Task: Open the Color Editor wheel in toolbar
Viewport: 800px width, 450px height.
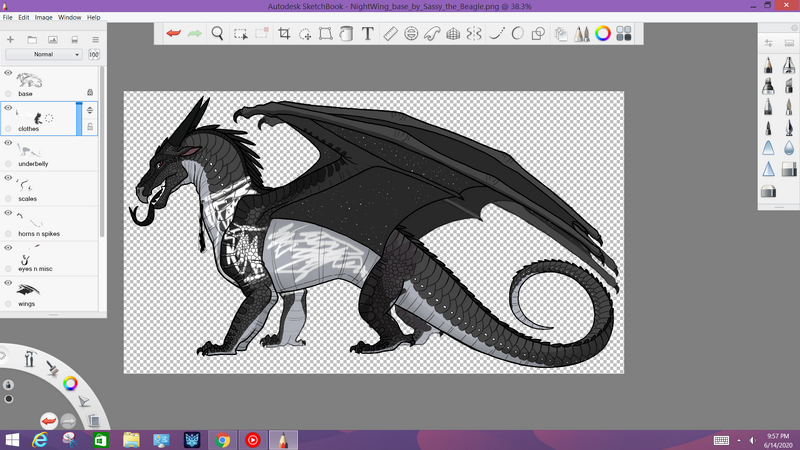Action: [x=602, y=34]
